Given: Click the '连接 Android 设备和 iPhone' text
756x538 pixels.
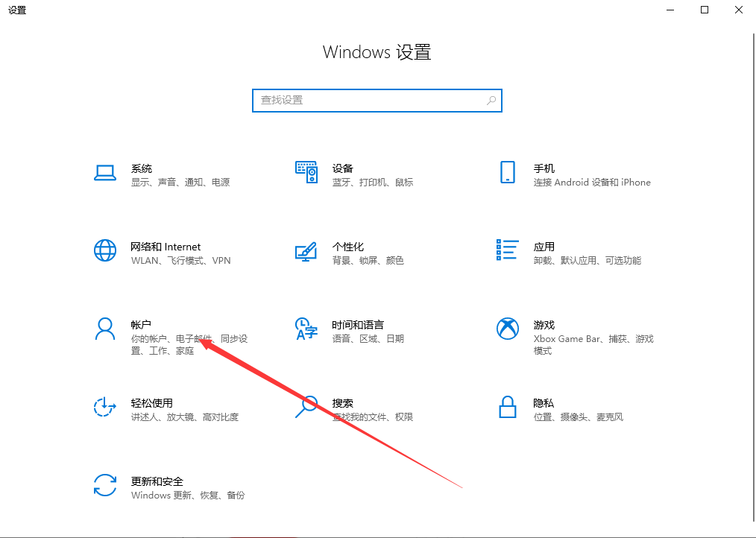Looking at the screenshot, I should [x=592, y=183].
